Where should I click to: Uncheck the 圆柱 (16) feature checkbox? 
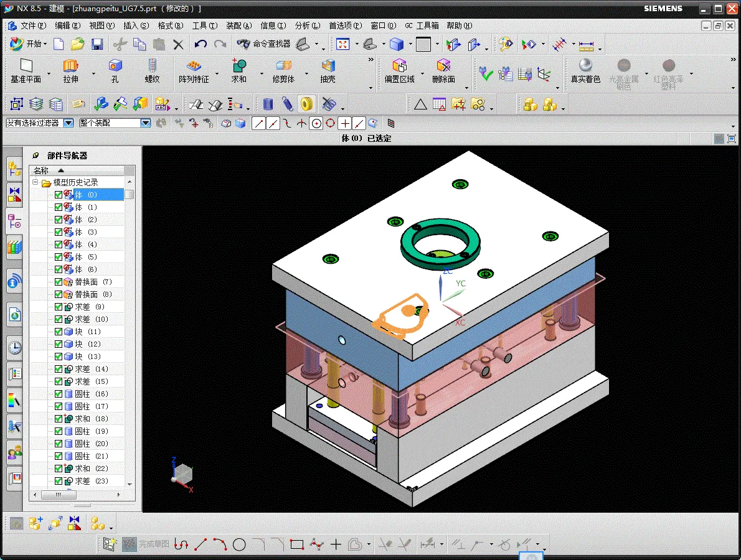click(x=59, y=394)
